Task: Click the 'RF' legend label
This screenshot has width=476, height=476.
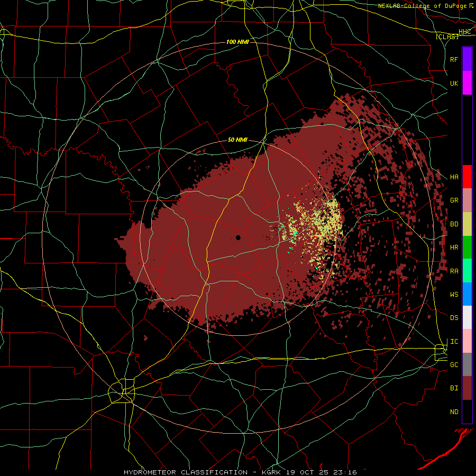Action: [x=454, y=59]
